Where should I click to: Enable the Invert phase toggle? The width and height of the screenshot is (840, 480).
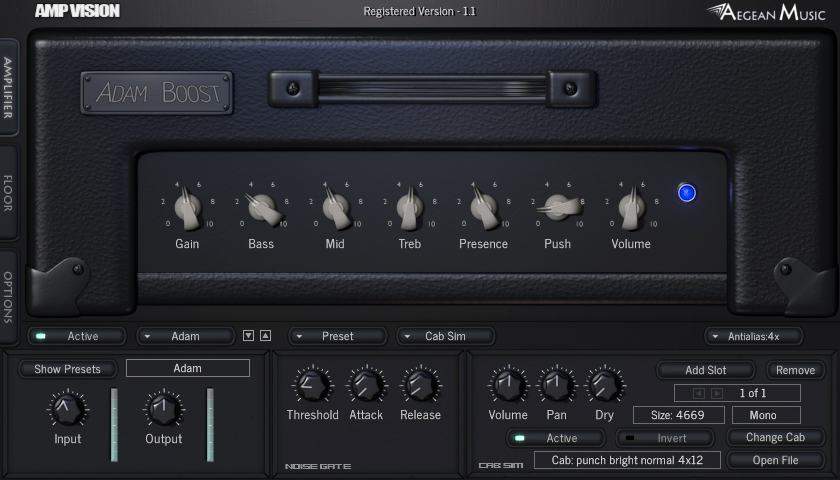tap(663, 438)
